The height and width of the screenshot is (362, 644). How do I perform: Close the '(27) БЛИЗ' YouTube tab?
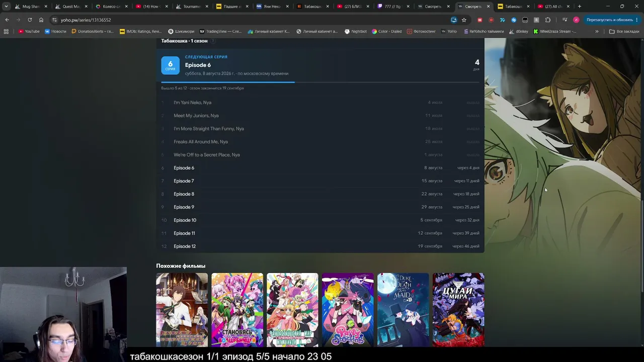[368, 7]
